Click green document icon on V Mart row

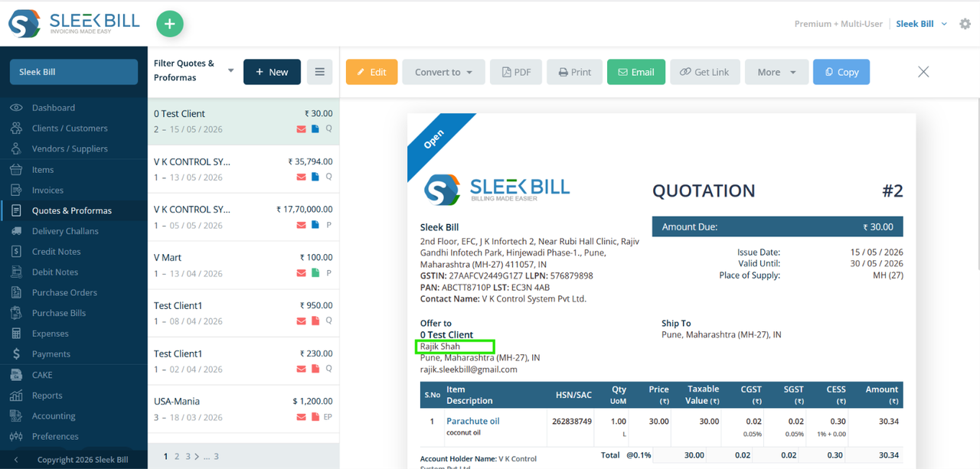pos(315,273)
